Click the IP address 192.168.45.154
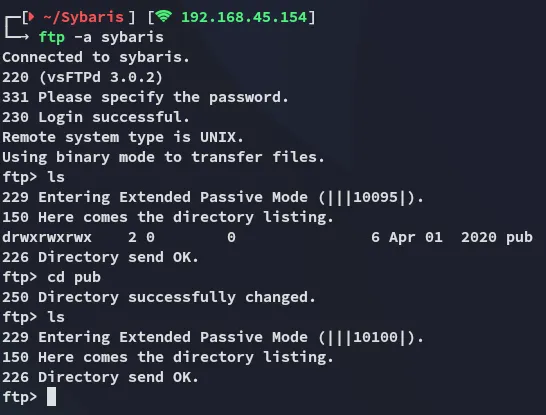Viewport: 546px width, 415px height. pyautogui.click(x=244, y=17)
